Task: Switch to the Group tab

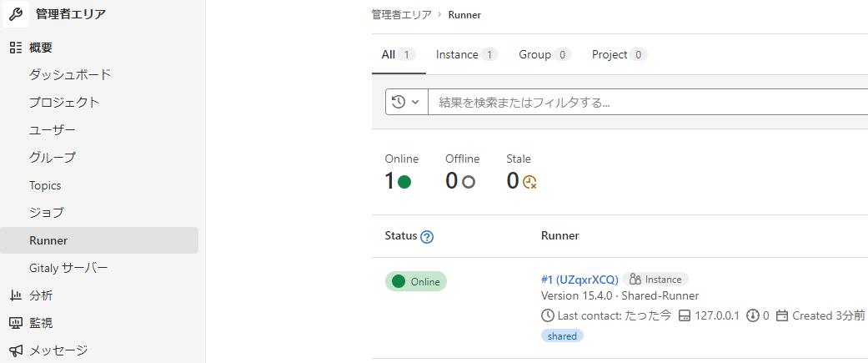Action: (544, 54)
